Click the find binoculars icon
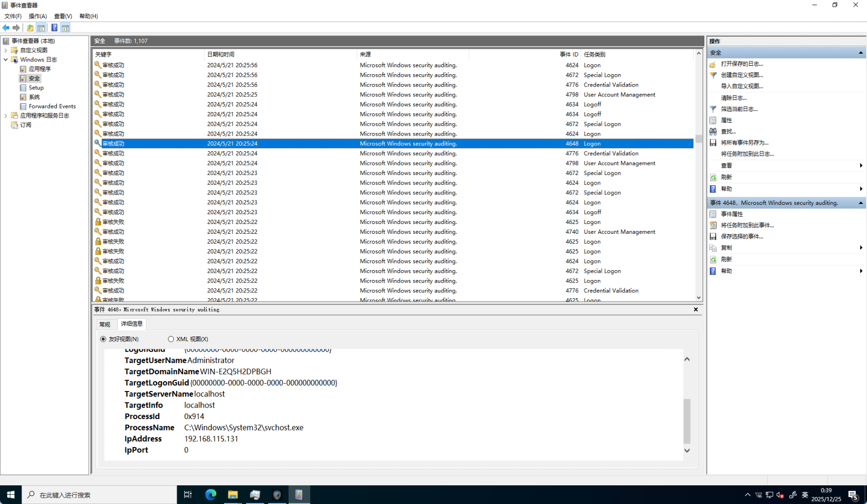867x504 pixels. click(x=713, y=132)
